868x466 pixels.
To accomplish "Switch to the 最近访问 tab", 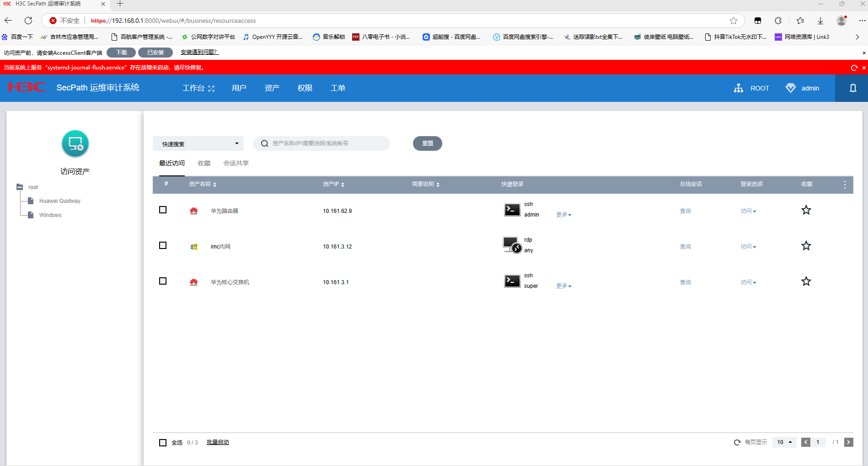I will coord(172,163).
